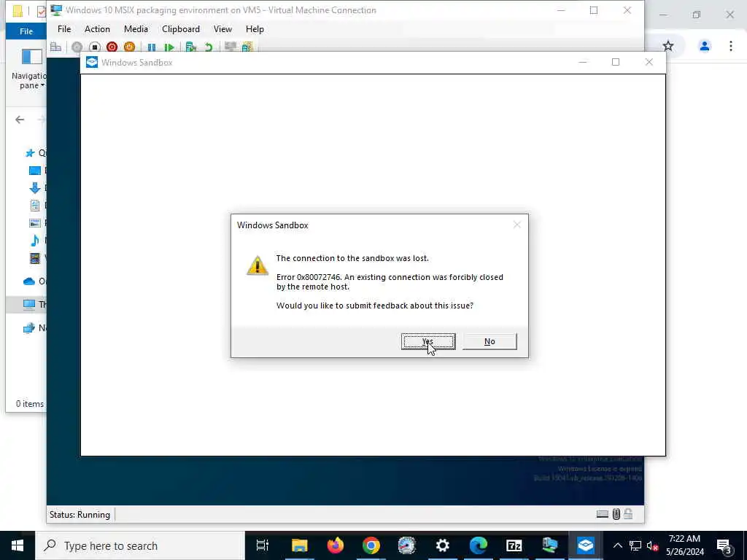Click bookmark star in Chrome window
The width and height of the screenshot is (747, 560).
(668, 46)
